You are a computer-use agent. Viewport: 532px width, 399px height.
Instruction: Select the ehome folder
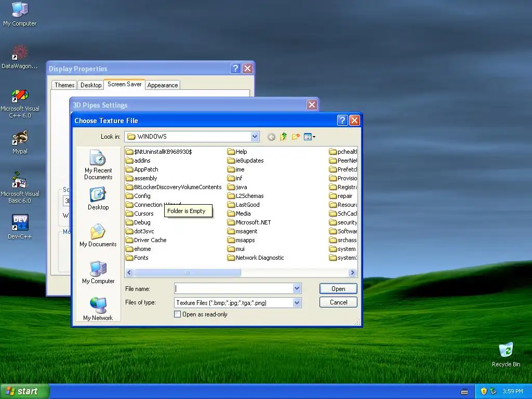tap(138, 249)
